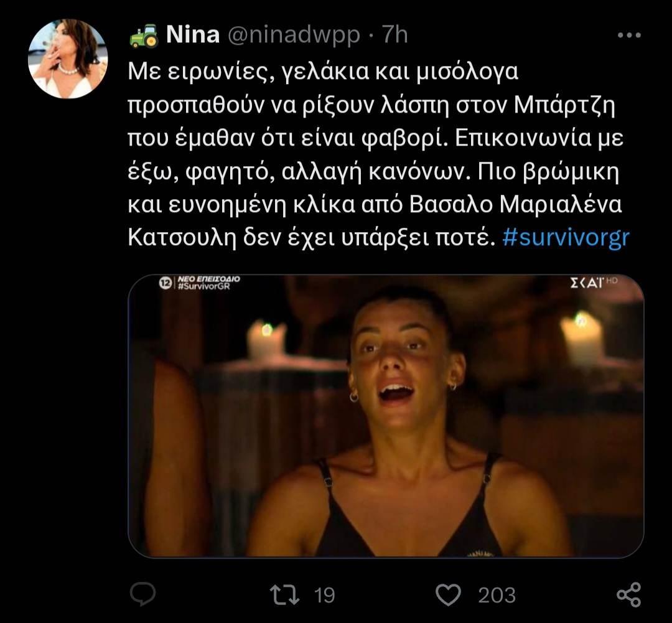Image resolution: width=672 pixels, height=623 pixels.
Task: Click the tractor emoji beside Nina
Action: coord(144,35)
